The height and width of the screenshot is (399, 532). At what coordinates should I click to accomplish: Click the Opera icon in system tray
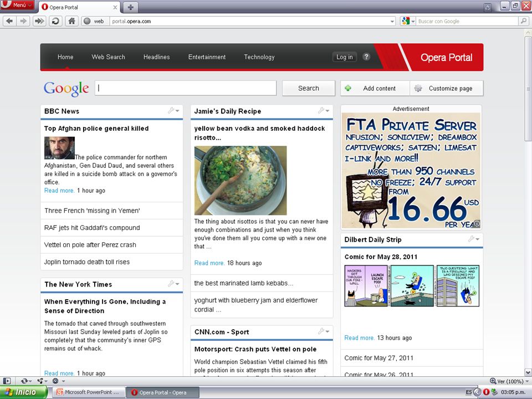tap(486, 392)
